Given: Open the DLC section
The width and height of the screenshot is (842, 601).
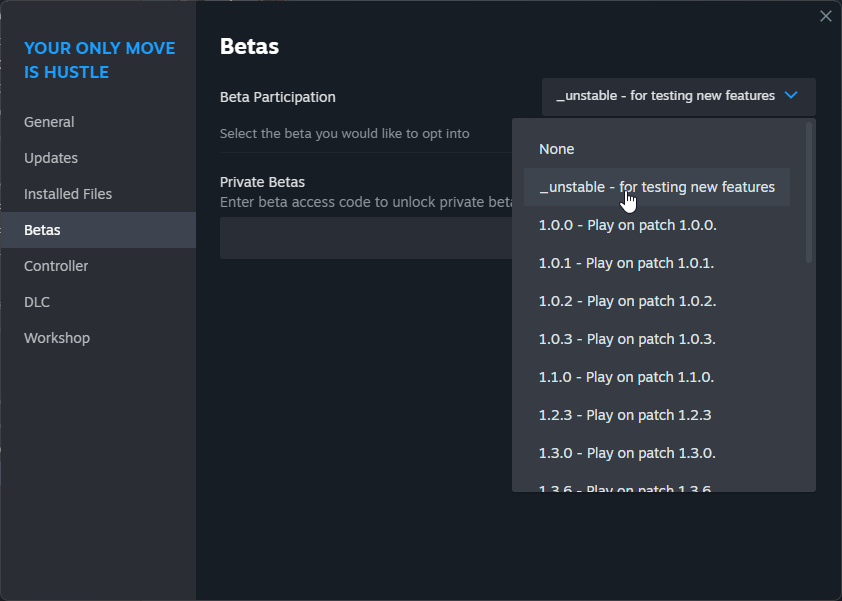Looking at the screenshot, I should click(x=98, y=302).
